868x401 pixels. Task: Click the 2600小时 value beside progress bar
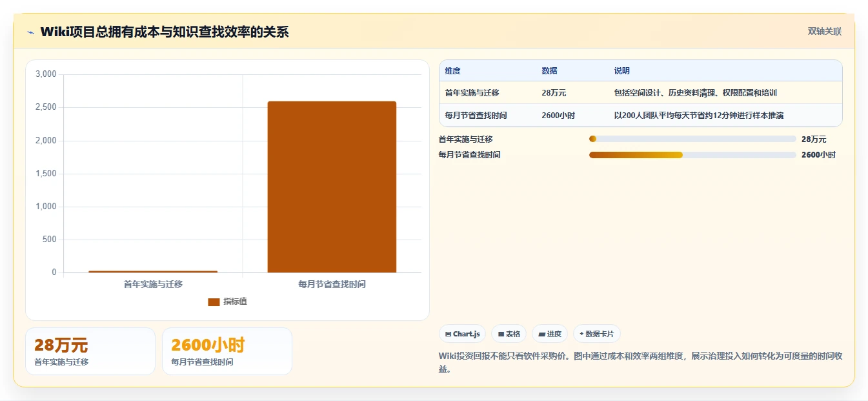click(818, 155)
